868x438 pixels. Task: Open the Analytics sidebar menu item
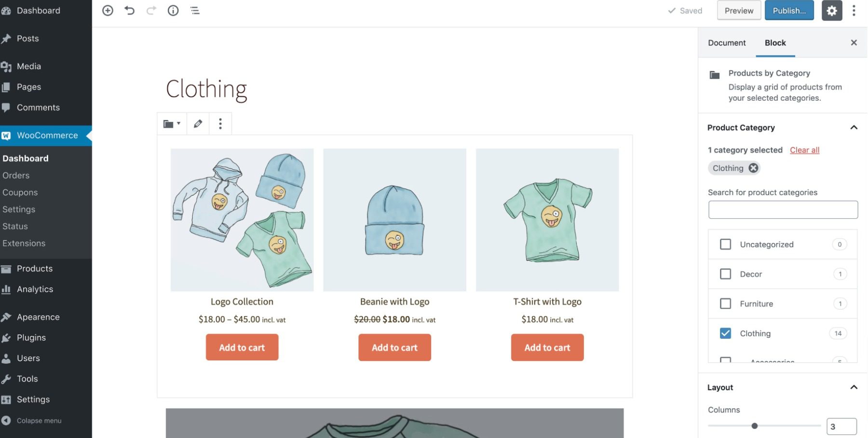pyautogui.click(x=35, y=289)
